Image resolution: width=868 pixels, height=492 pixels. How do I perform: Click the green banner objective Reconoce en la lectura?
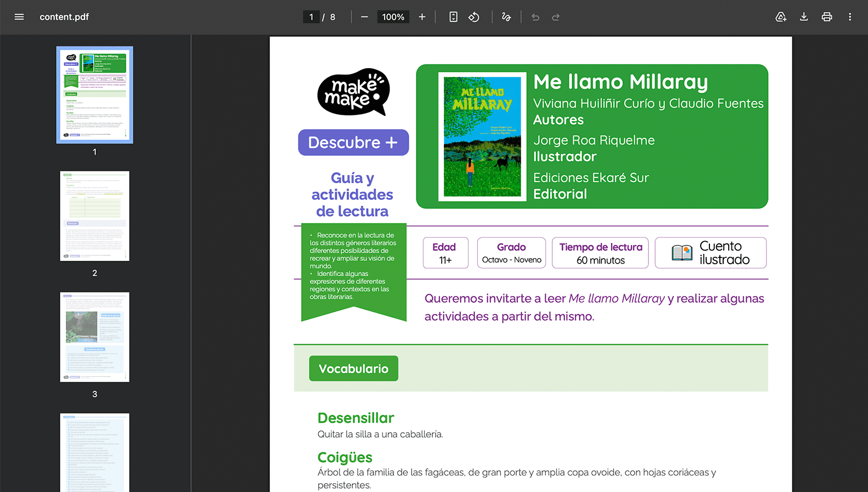[x=353, y=250]
